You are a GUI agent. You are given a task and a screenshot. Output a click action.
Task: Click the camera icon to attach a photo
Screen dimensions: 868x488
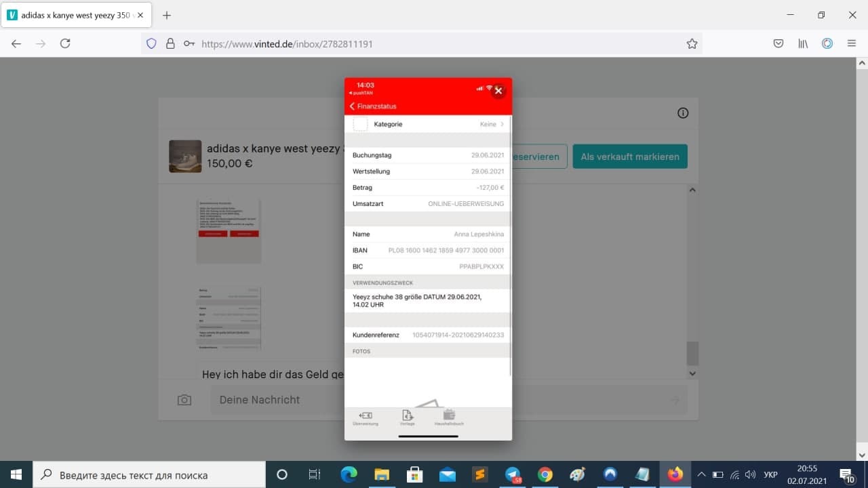pos(184,401)
